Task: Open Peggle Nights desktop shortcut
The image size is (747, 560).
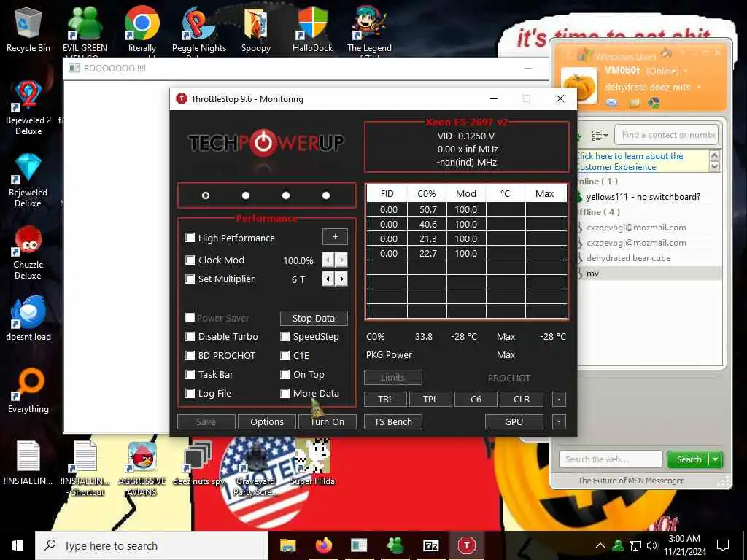Action: (x=199, y=29)
